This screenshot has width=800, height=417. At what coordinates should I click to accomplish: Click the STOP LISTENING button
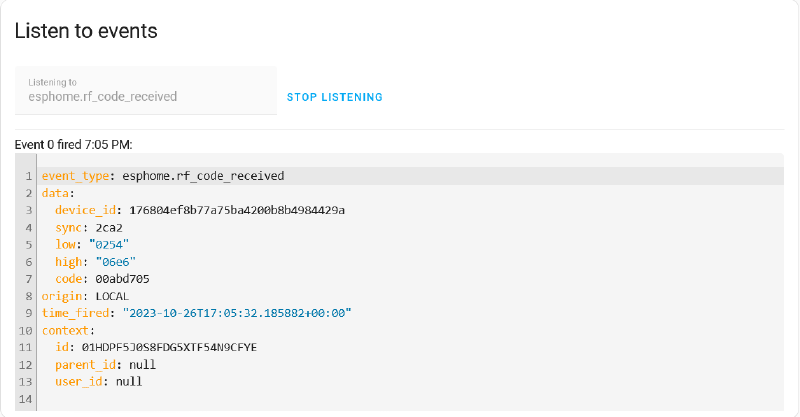pyautogui.click(x=334, y=97)
